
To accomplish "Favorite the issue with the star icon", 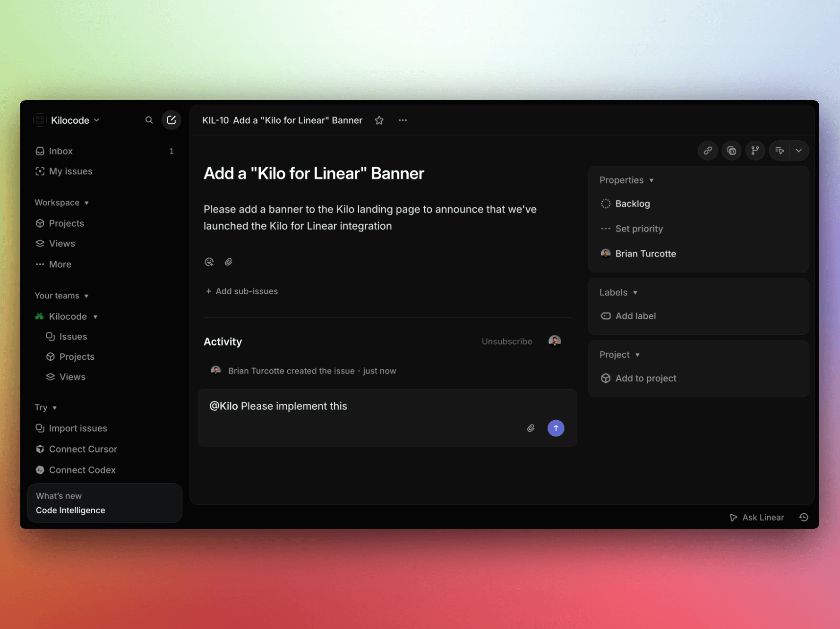I will tap(379, 120).
